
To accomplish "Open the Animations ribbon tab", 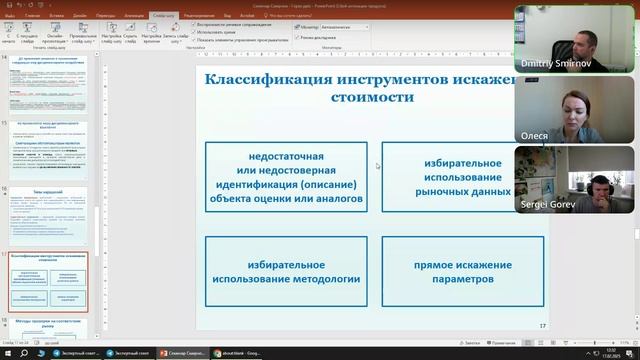I will [134, 16].
